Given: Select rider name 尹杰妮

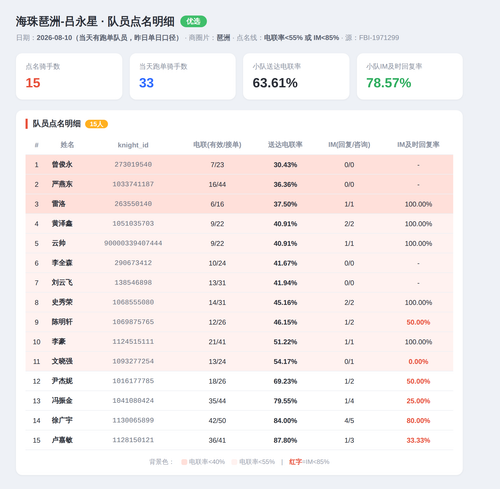Looking at the screenshot, I should click(x=62, y=381).
